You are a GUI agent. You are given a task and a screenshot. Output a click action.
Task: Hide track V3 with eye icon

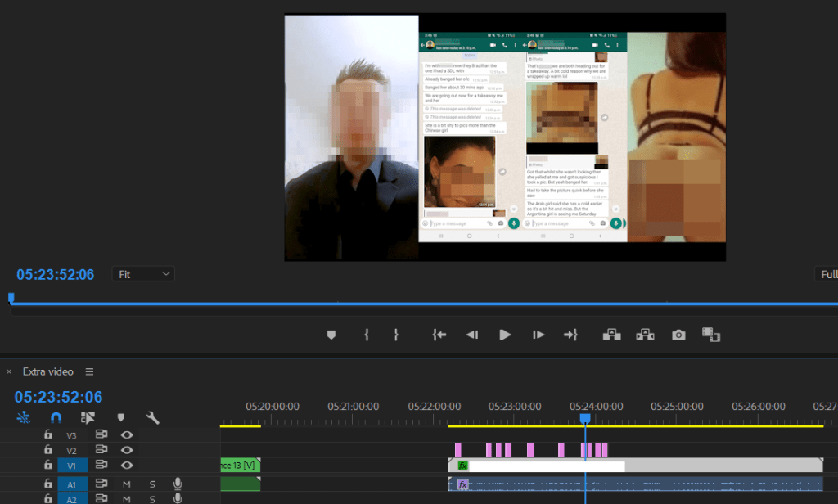pyautogui.click(x=127, y=435)
